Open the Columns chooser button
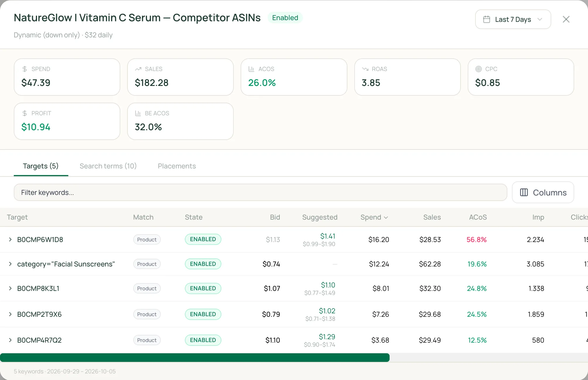The width and height of the screenshot is (588, 380). click(x=543, y=193)
